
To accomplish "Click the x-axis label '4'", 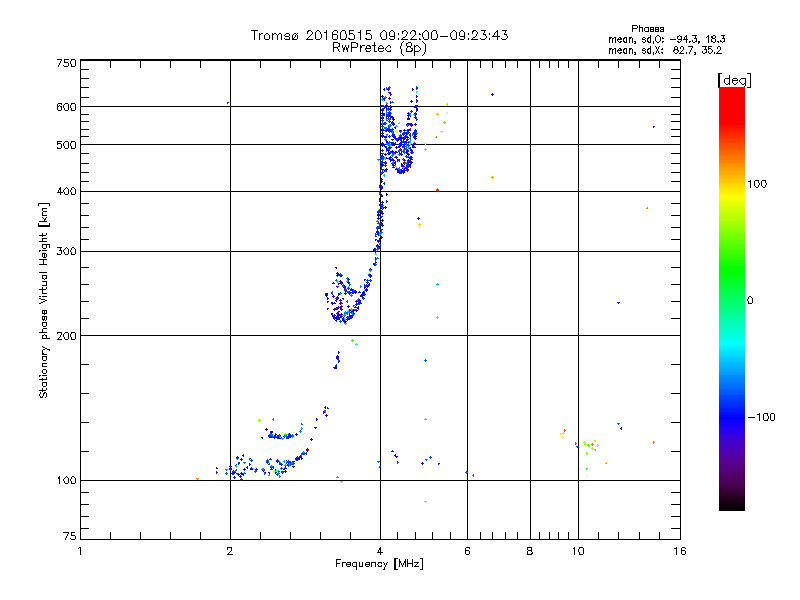I will coord(380,551).
